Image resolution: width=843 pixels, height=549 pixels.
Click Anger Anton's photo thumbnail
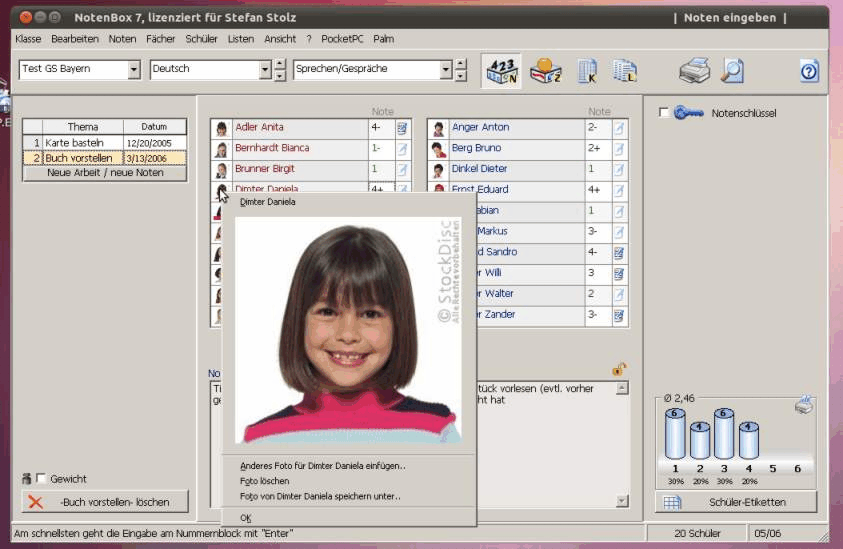click(x=438, y=128)
